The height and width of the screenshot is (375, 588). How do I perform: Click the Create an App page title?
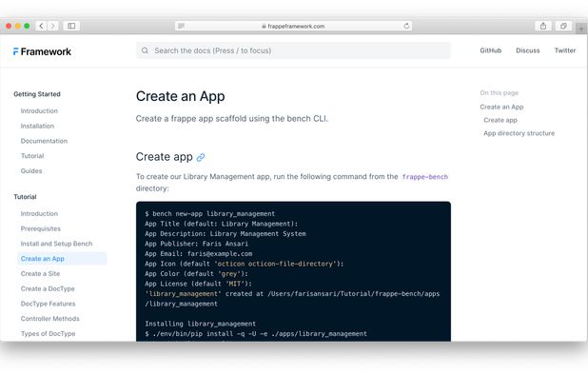(x=181, y=96)
